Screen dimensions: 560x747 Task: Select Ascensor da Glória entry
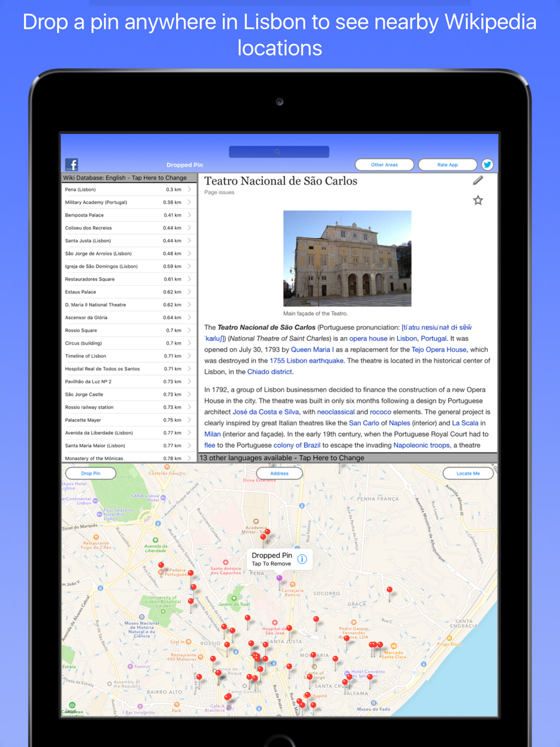(129, 318)
